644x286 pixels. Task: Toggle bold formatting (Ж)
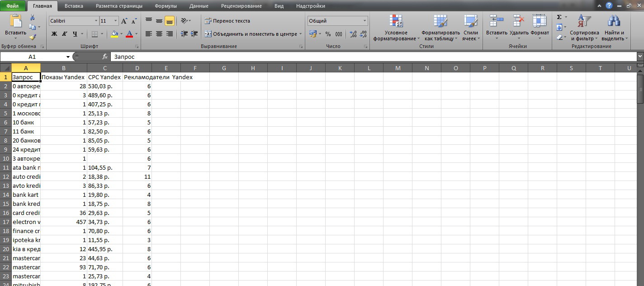click(54, 34)
